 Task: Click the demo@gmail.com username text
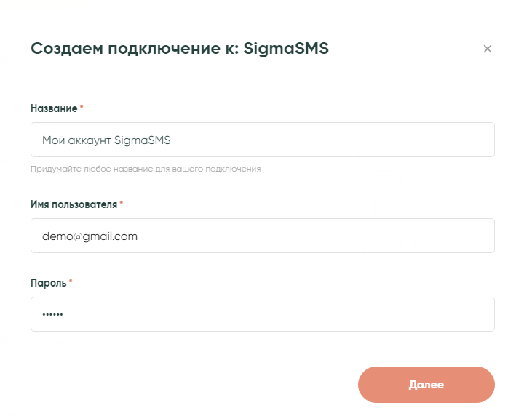tap(90, 236)
